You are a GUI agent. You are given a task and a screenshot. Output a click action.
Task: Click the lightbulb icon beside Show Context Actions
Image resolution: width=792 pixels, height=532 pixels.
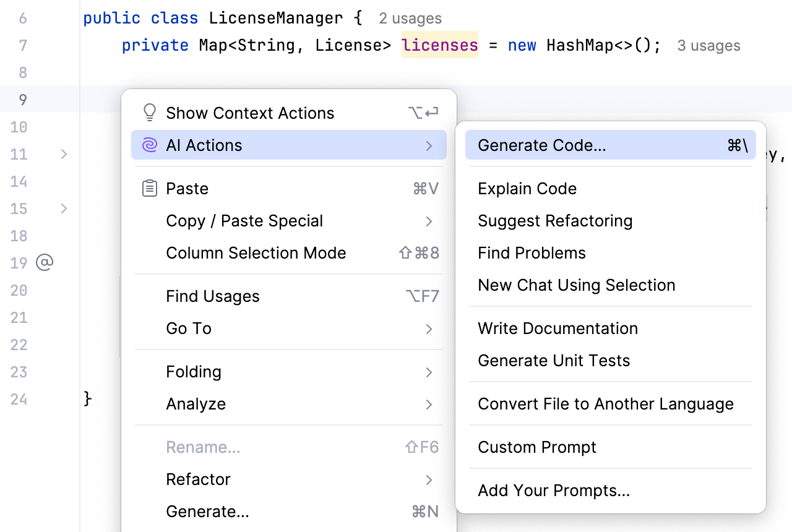[148, 112]
